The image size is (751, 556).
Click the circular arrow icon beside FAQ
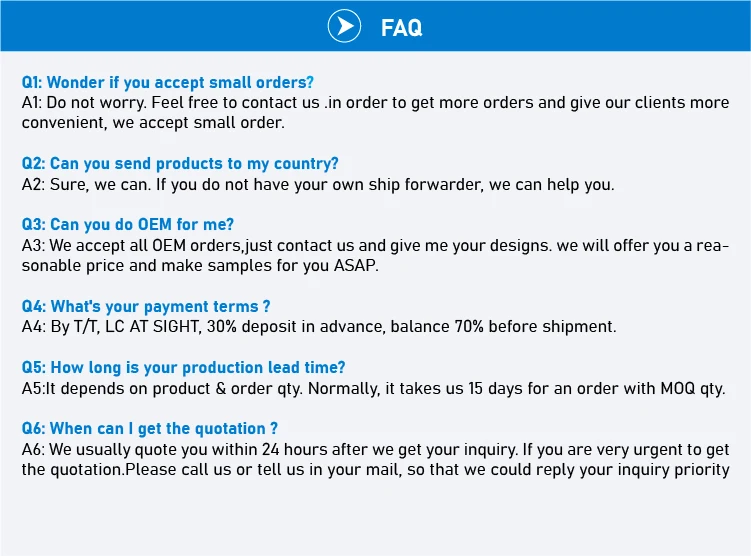[344, 27]
